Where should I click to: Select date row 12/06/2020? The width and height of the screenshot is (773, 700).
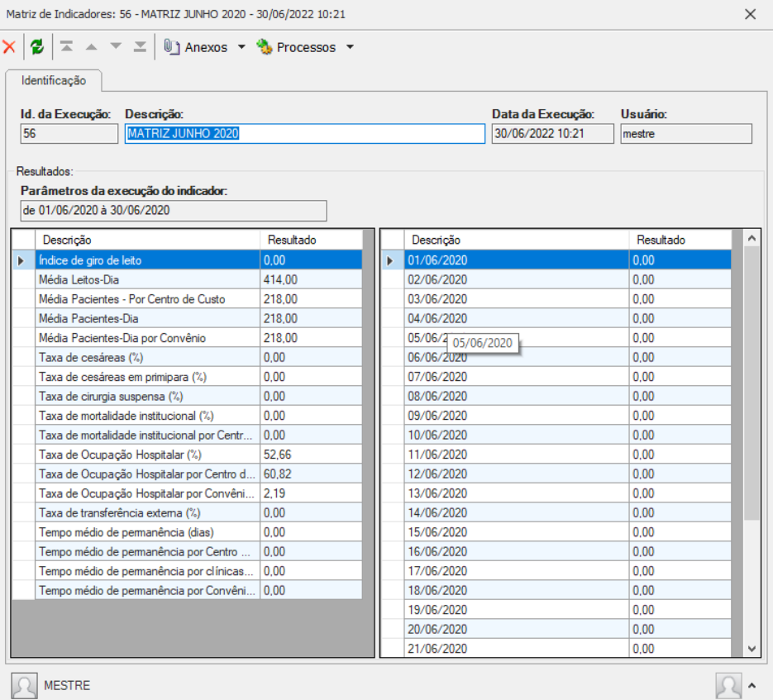(556, 474)
